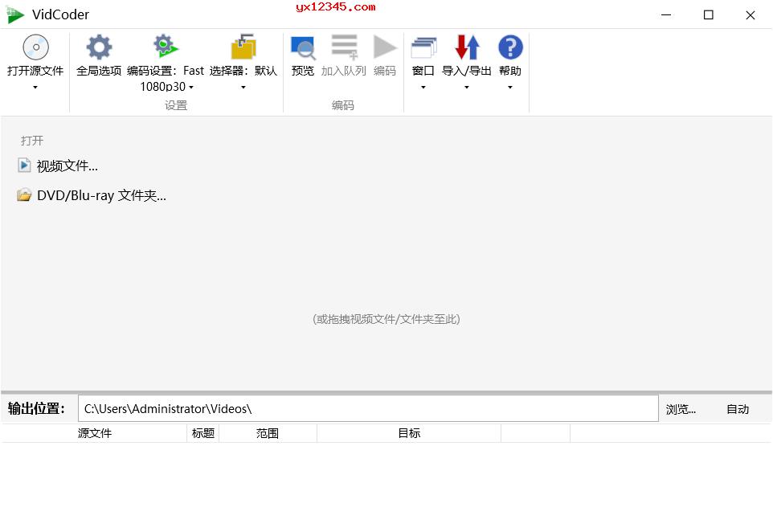Click the output location path field
Screen dimensions: 773x532
pos(368,409)
